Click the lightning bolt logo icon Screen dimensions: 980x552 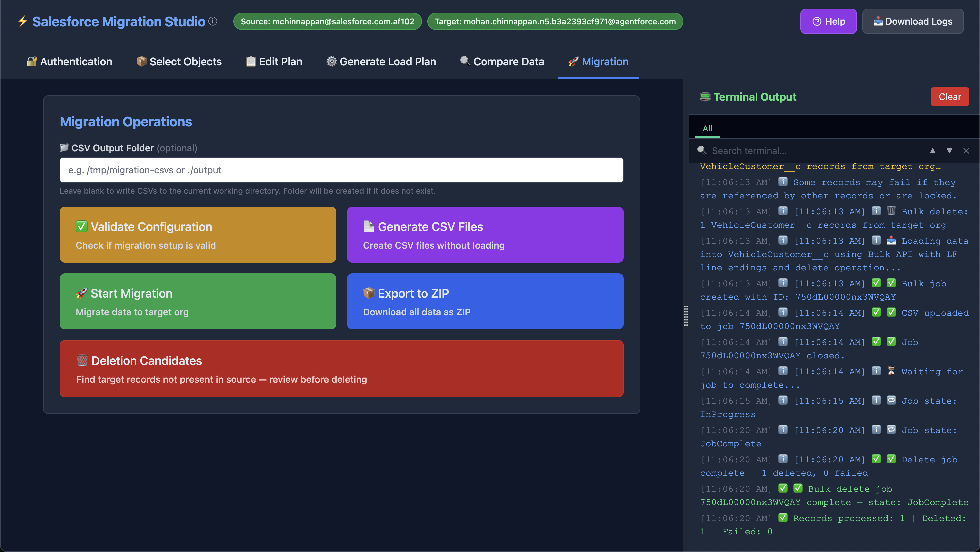[x=23, y=21]
